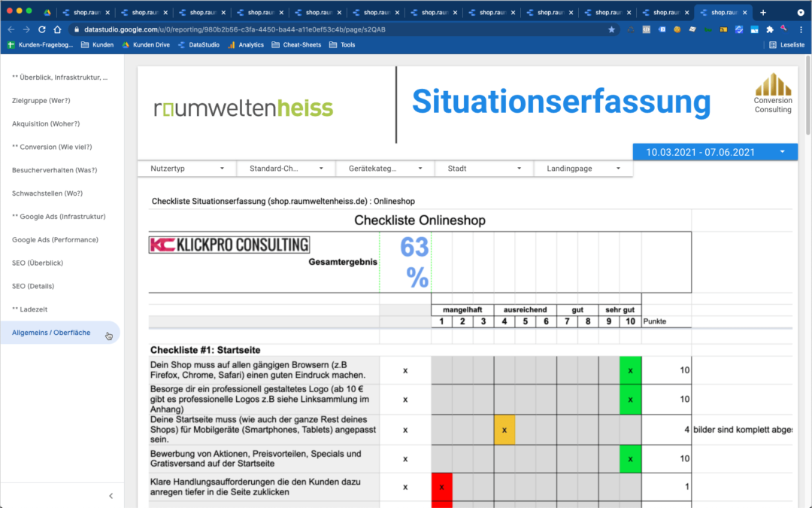Expand the Gerätekategorie filter dropdown

pos(385,169)
